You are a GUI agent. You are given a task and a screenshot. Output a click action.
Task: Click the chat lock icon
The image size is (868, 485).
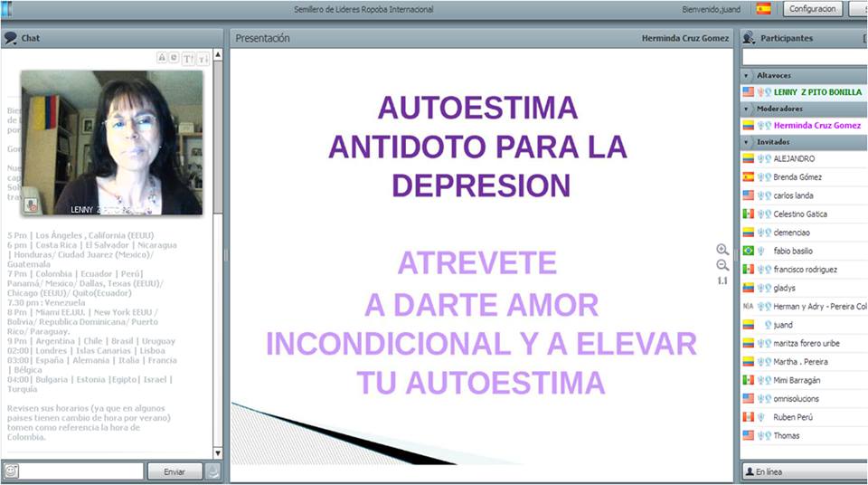click(x=162, y=57)
